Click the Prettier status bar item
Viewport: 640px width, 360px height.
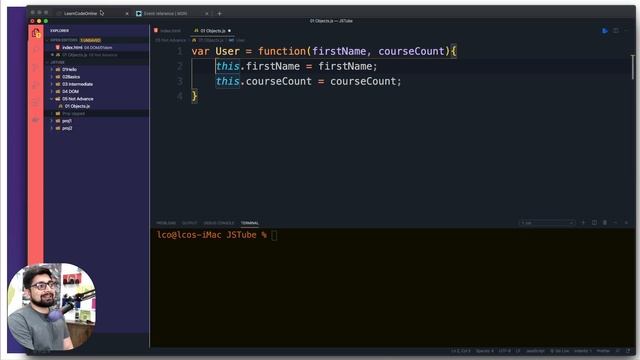click(603, 351)
